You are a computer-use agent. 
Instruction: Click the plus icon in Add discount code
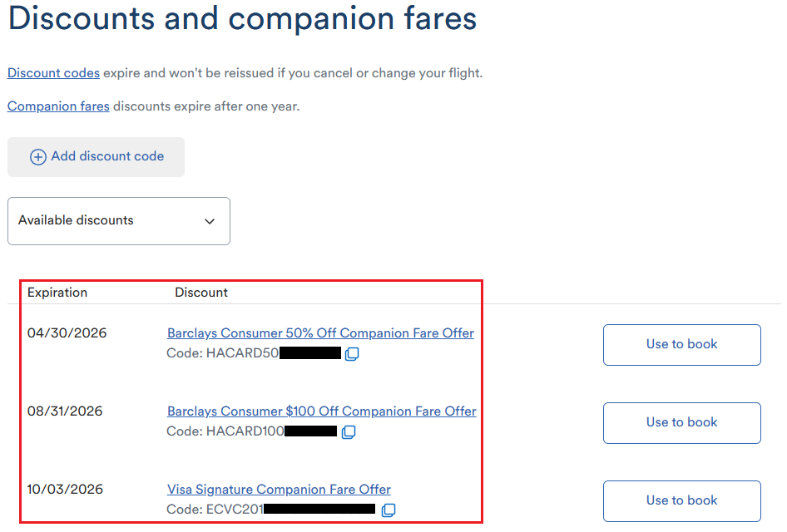38,157
